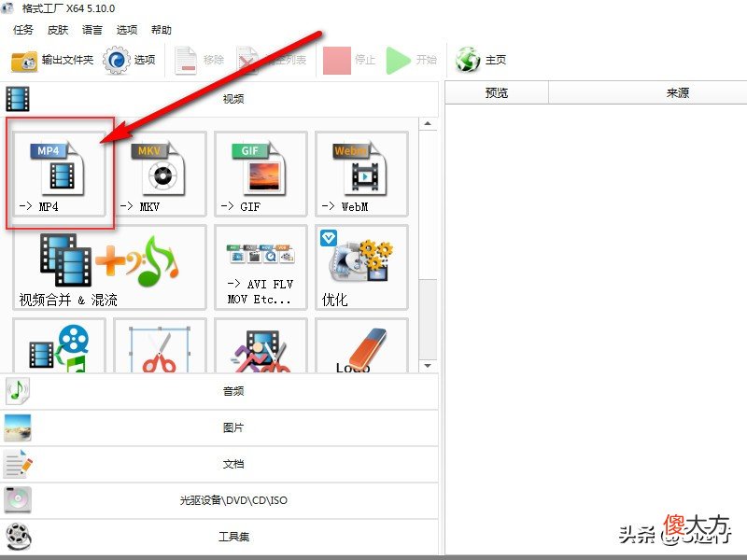
Task: Pick the -> WebM conversion icon
Action: point(361,174)
